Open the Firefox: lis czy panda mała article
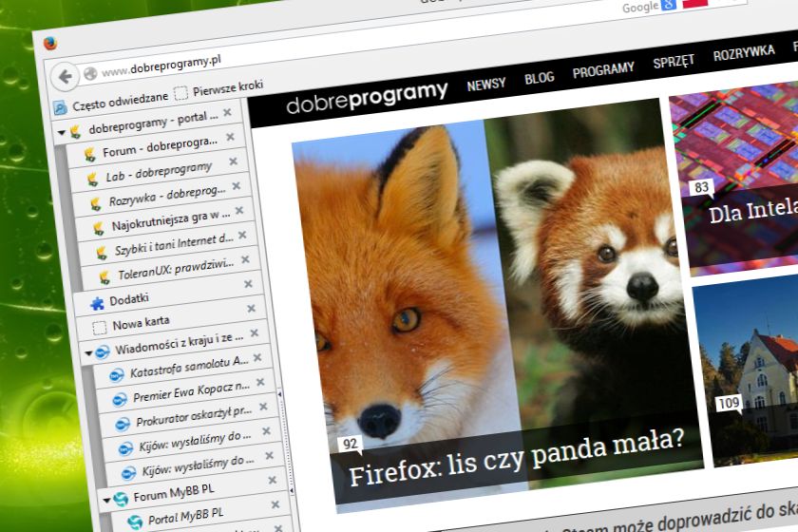 pos(516,456)
